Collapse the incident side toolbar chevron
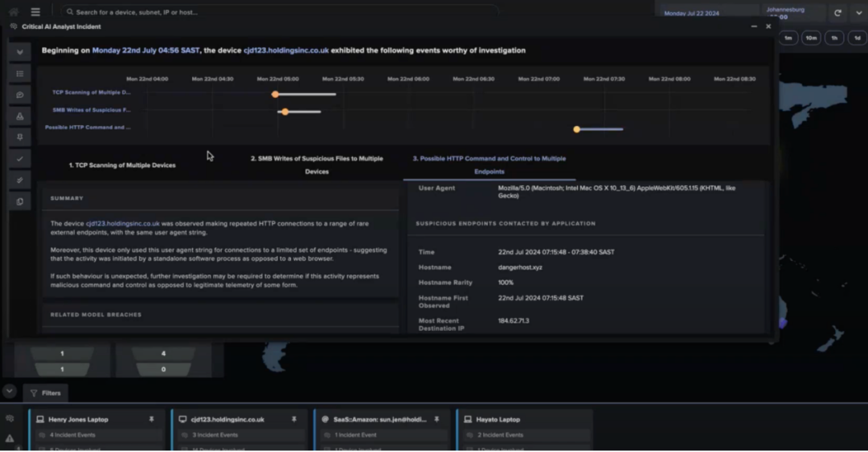The height and width of the screenshot is (452, 868). pos(20,52)
